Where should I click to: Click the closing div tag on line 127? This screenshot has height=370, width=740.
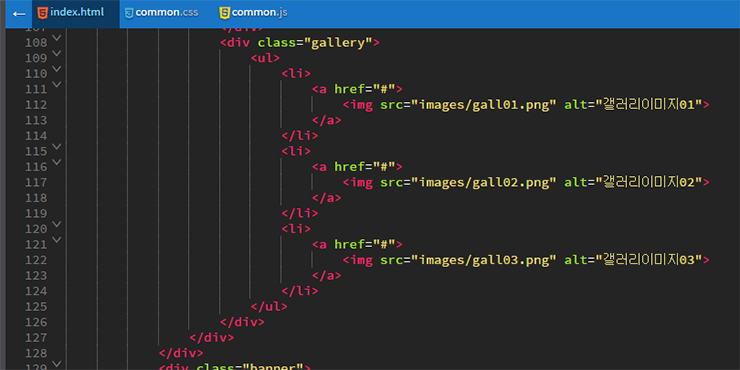tap(211, 337)
